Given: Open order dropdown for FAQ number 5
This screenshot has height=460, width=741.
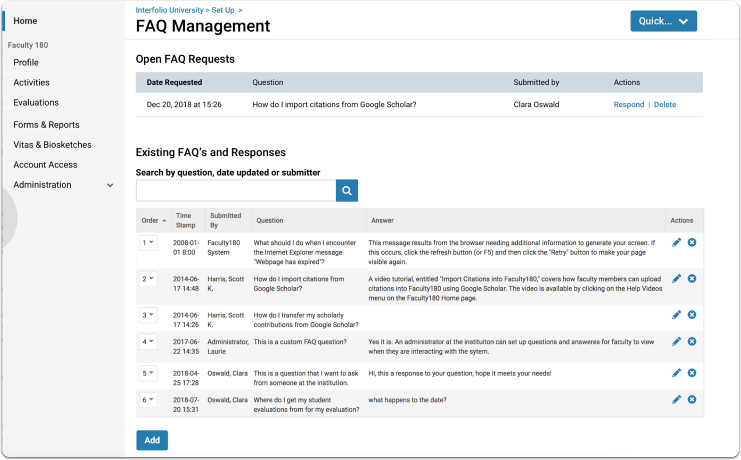Looking at the screenshot, I should 148,373.
